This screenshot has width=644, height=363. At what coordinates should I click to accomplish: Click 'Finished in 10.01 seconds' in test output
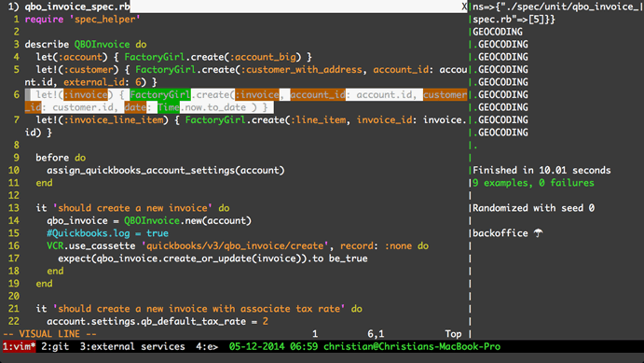click(x=541, y=170)
